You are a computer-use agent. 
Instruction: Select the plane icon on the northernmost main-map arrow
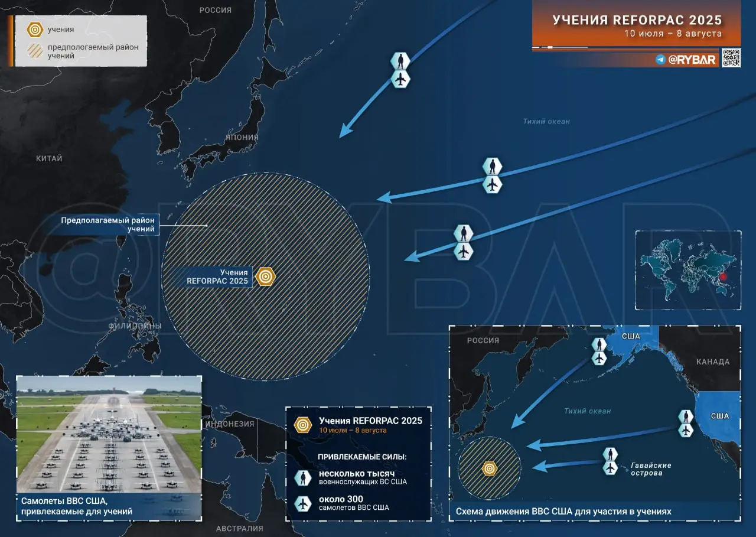point(400,79)
